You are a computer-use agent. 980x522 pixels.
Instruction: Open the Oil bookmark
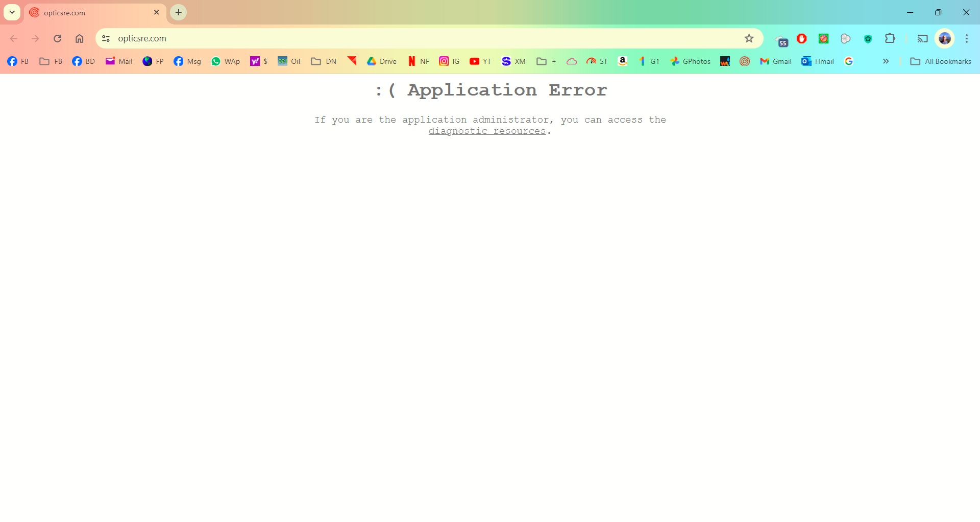click(288, 61)
